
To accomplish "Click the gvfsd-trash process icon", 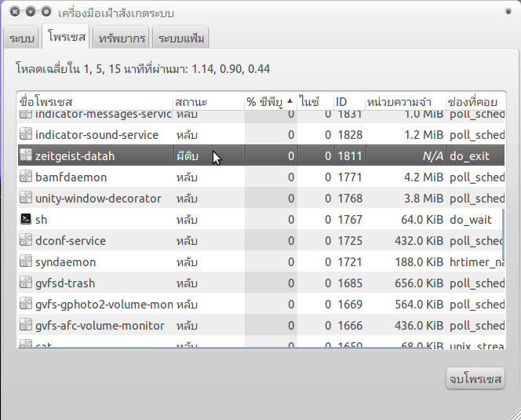I will click(x=26, y=283).
